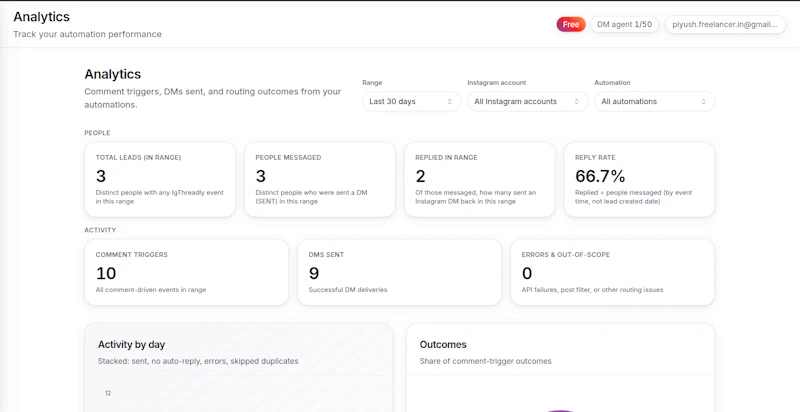The width and height of the screenshot is (800, 412).
Task: Click the Activity by day heading
Action: tap(132, 345)
